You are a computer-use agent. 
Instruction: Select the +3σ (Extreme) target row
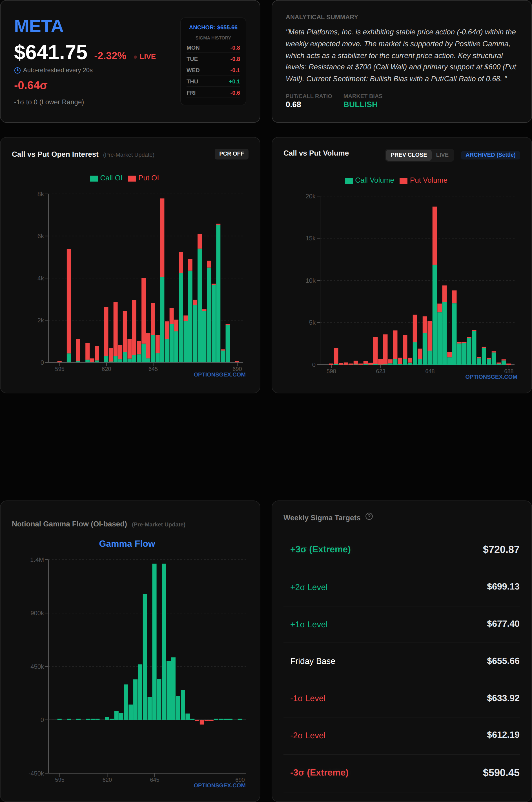pyautogui.click(x=402, y=549)
